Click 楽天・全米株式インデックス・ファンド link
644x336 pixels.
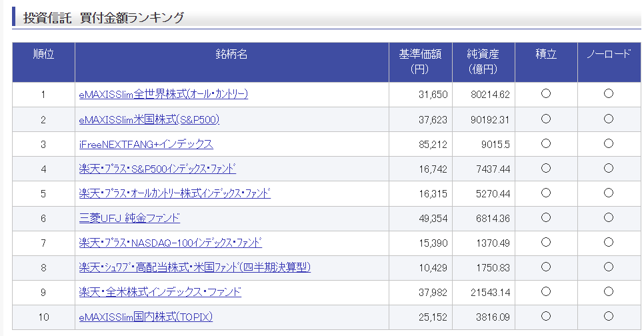coord(160,293)
